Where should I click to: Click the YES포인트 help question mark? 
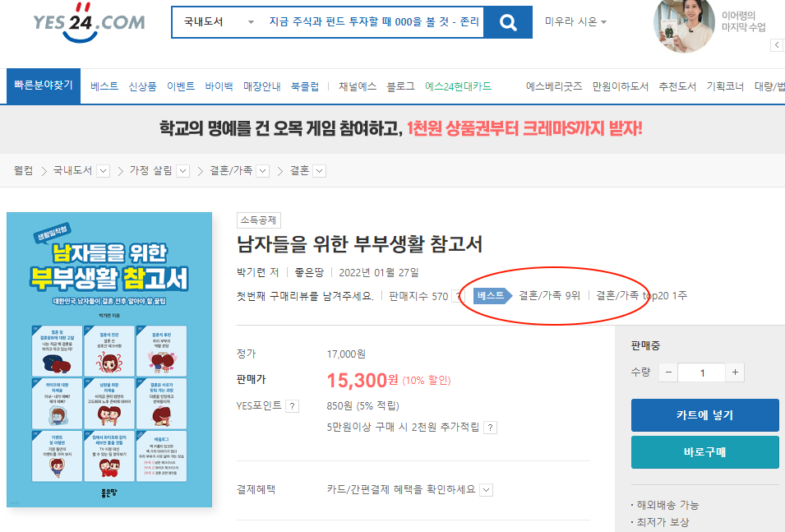292,406
